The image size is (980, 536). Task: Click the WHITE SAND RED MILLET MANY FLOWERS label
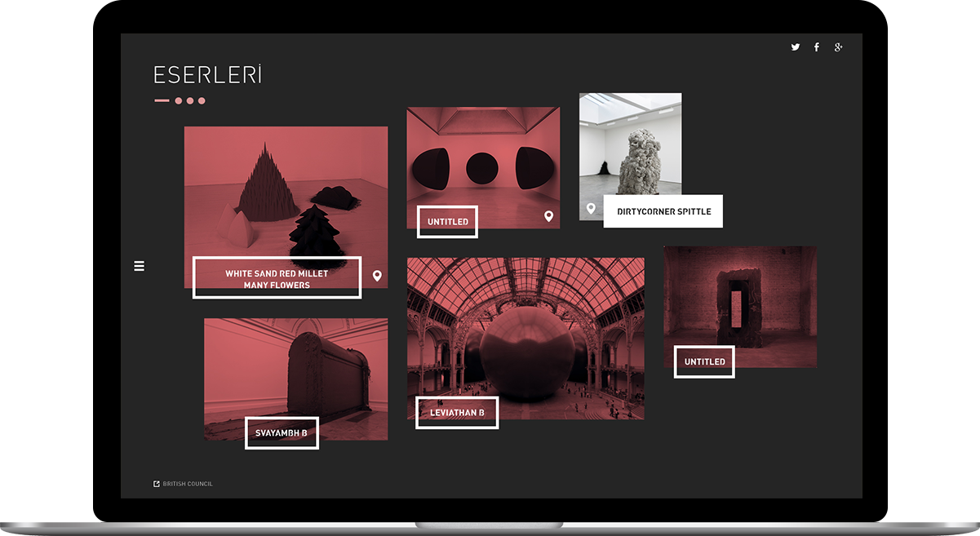277,277
